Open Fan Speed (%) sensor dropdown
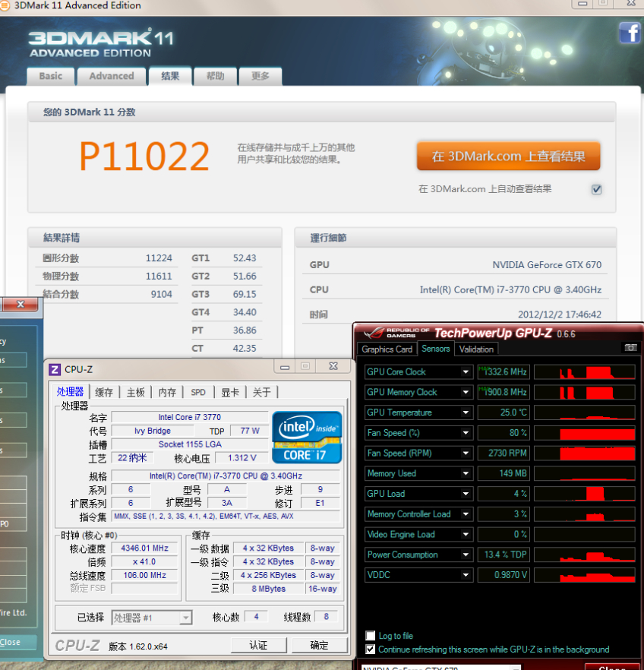This screenshot has height=670, width=644. tap(466, 433)
